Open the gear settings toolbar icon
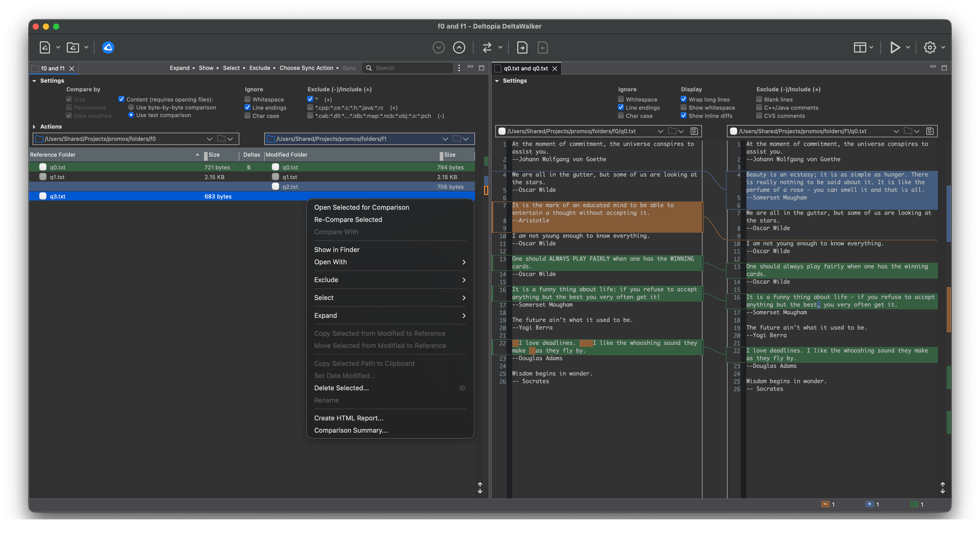Viewport: 980px width, 550px height. pos(930,47)
